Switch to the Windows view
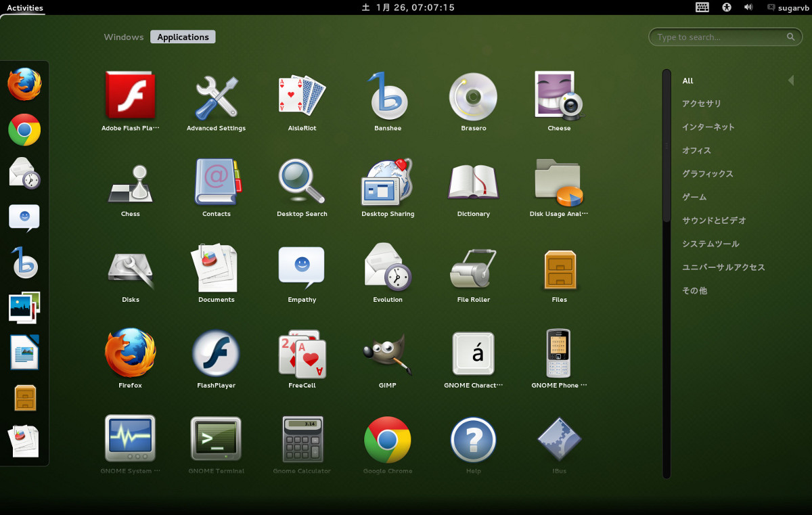The width and height of the screenshot is (812, 515). click(124, 37)
